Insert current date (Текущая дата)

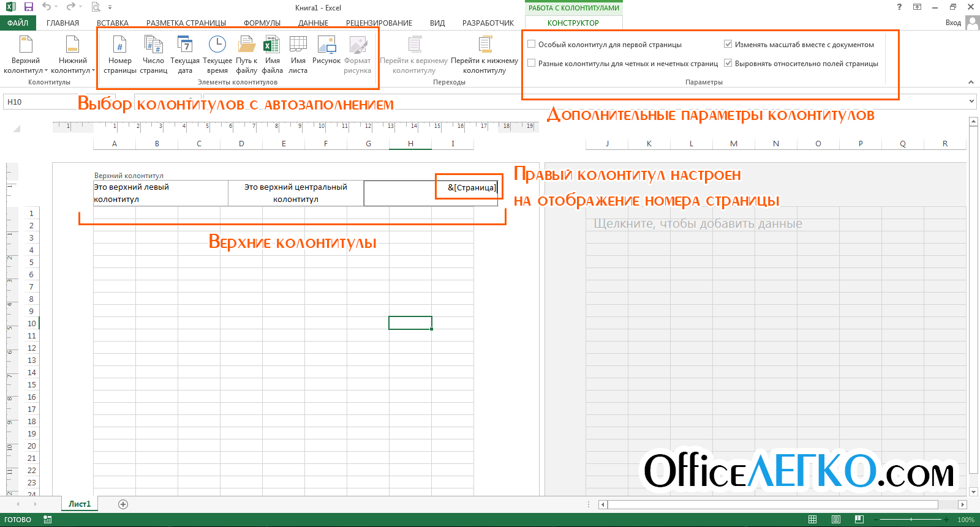[x=185, y=55]
